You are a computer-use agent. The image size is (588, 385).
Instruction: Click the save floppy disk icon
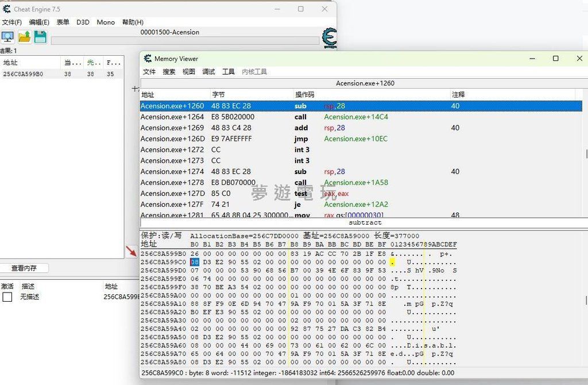pyautogui.click(x=40, y=37)
